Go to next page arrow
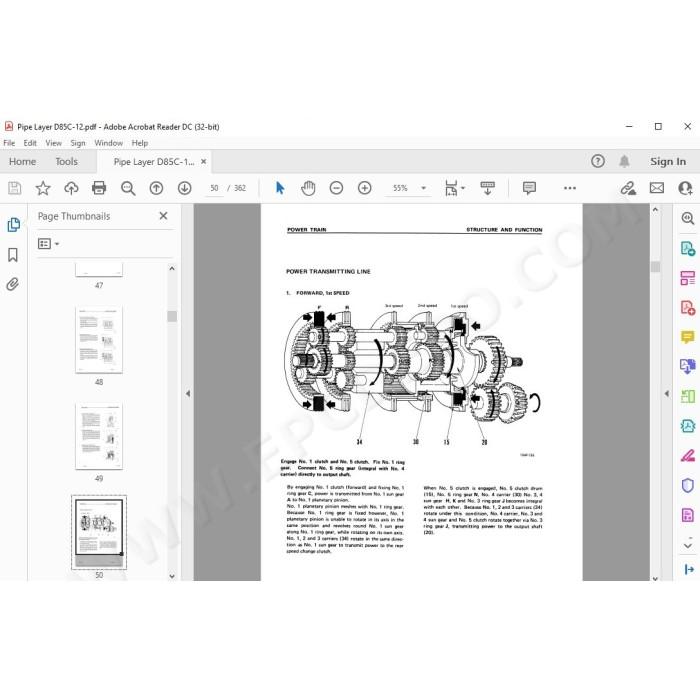This screenshot has height=700, width=700. point(184,188)
